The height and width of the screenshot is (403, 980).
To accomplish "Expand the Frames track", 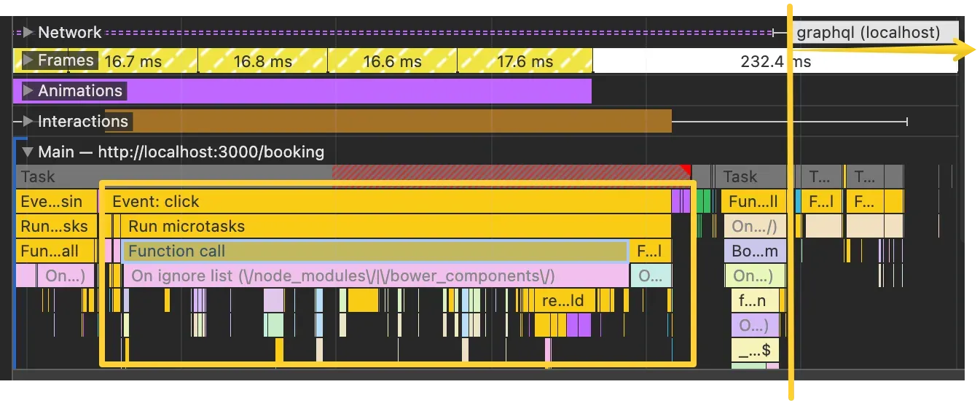I will pyautogui.click(x=28, y=60).
